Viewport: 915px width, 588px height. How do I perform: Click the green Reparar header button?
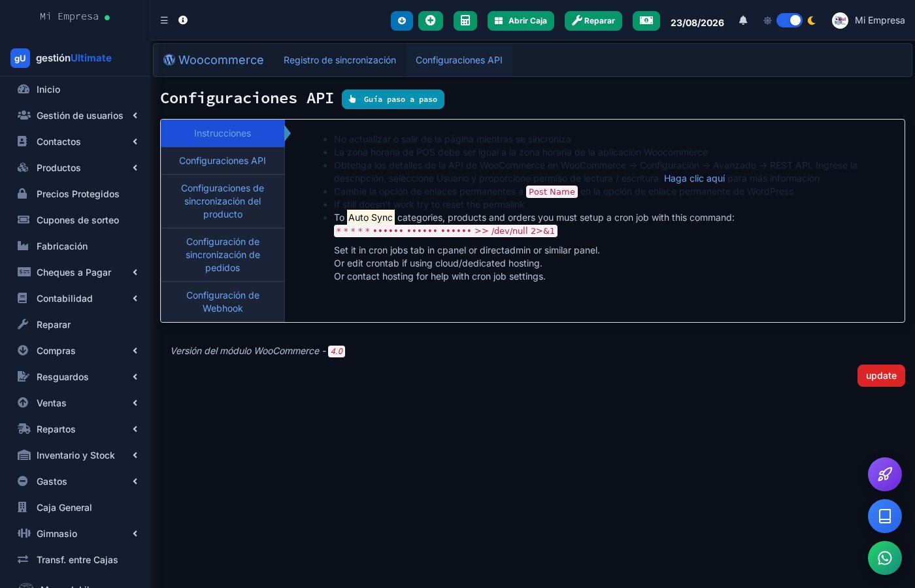(x=593, y=21)
